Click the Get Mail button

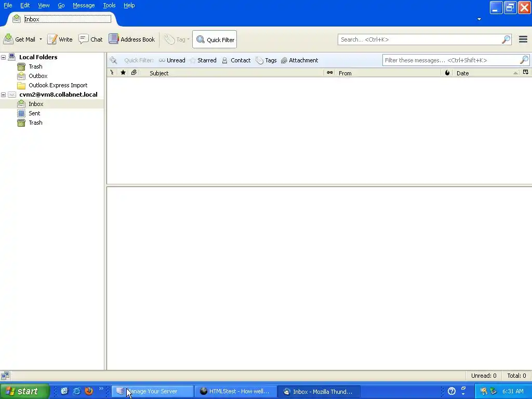point(19,39)
